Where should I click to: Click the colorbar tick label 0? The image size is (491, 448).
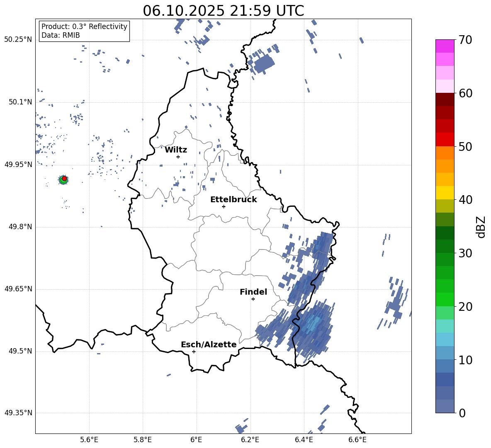(x=462, y=413)
